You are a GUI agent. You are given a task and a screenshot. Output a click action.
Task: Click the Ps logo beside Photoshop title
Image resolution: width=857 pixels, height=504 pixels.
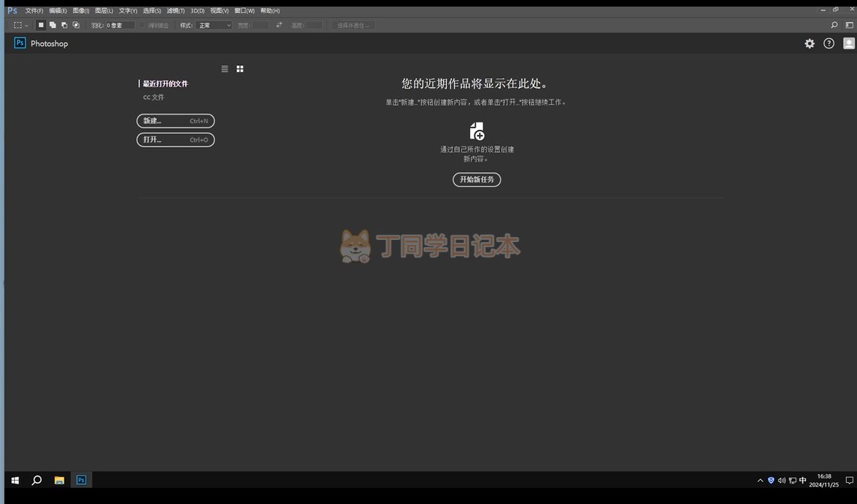pos(20,43)
